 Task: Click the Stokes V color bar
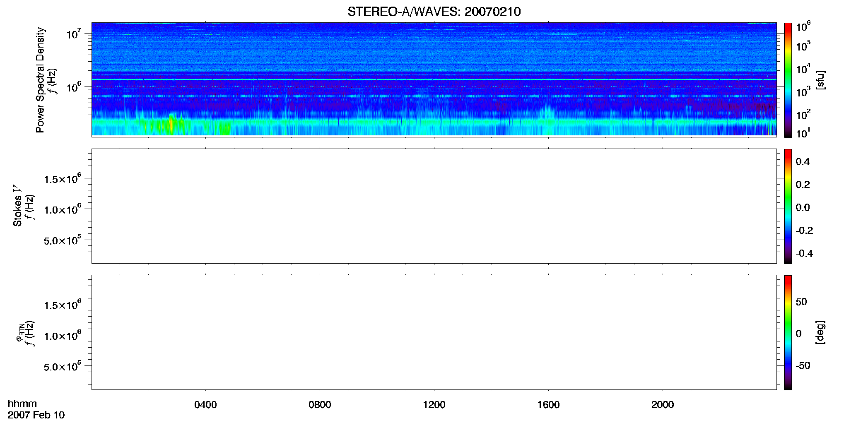pos(788,206)
